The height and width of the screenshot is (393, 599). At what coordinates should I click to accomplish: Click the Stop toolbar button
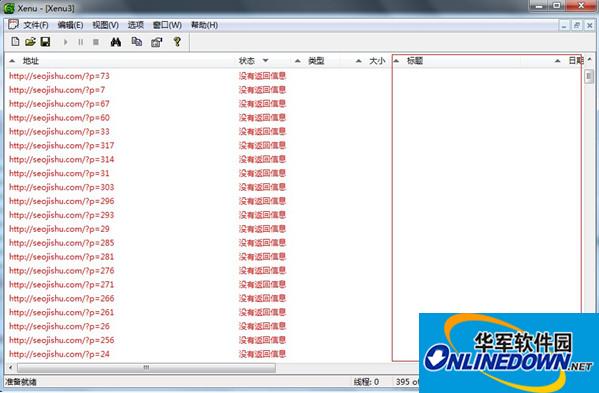(x=96, y=42)
